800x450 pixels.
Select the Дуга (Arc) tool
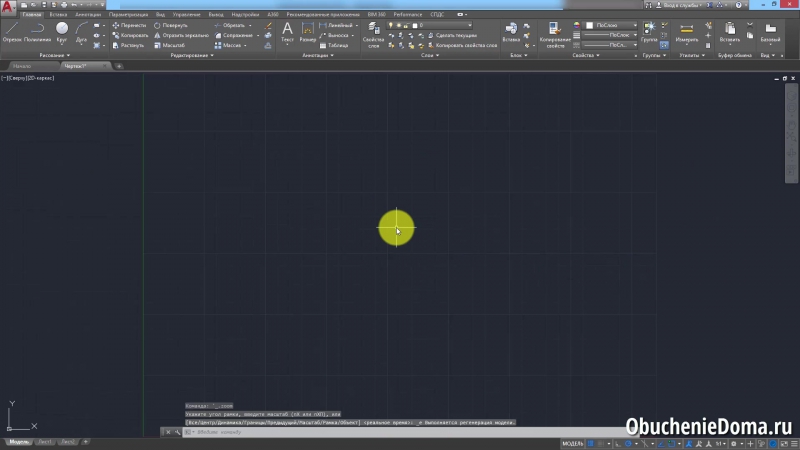coord(81,32)
